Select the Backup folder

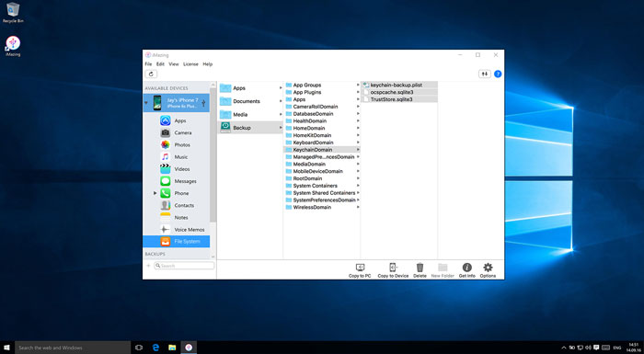[x=249, y=127]
